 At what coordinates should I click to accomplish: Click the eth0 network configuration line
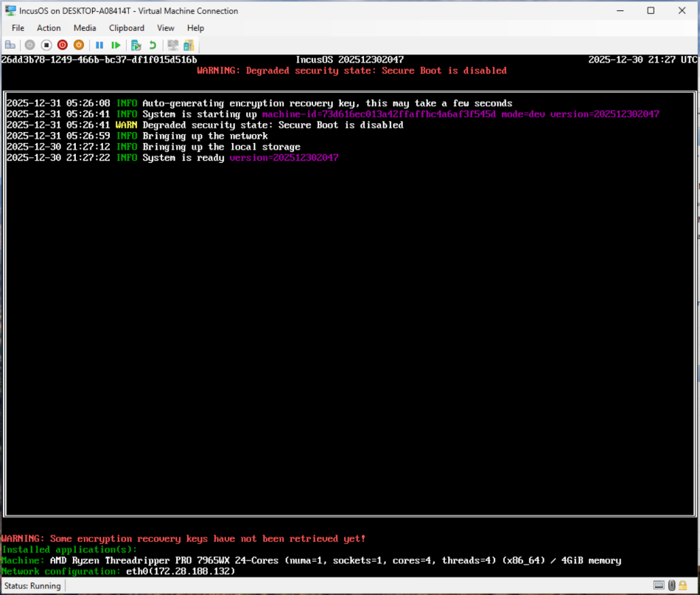(x=118, y=571)
